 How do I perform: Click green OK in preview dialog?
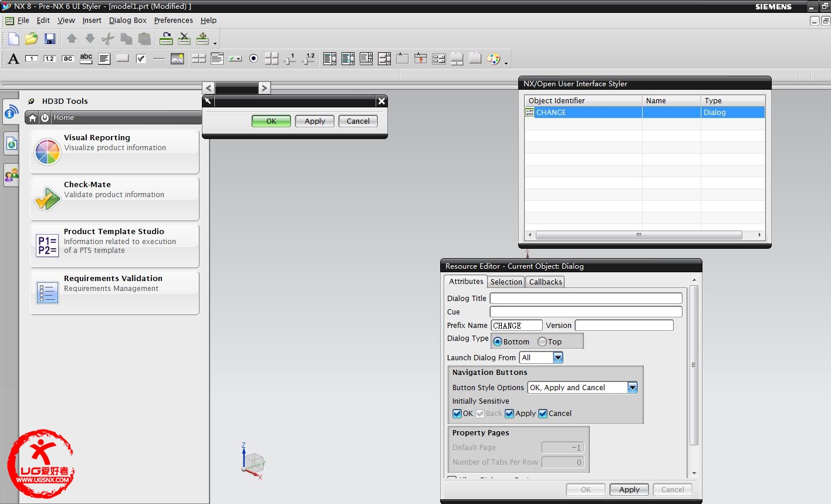coord(271,121)
